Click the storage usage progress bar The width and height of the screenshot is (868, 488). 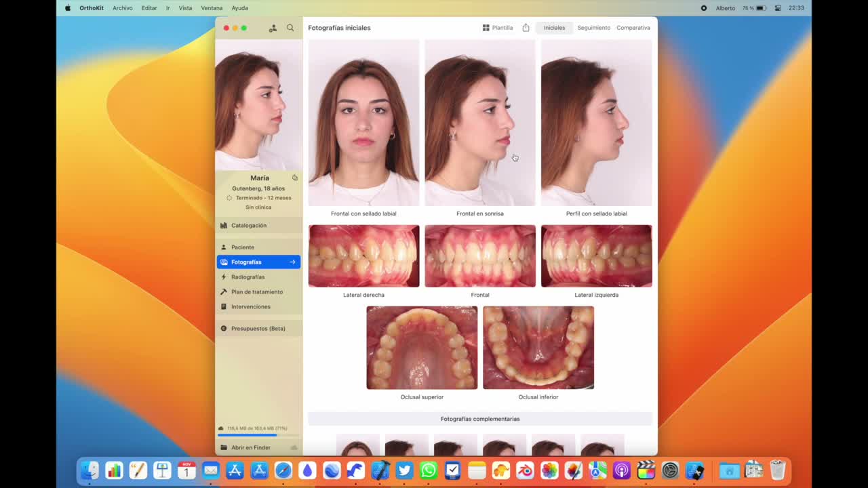pyautogui.click(x=258, y=435)
